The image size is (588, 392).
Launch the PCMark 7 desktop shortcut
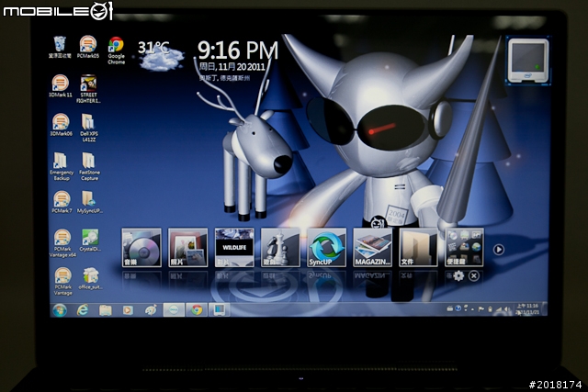pyautogui.click(x=62, y=202)
